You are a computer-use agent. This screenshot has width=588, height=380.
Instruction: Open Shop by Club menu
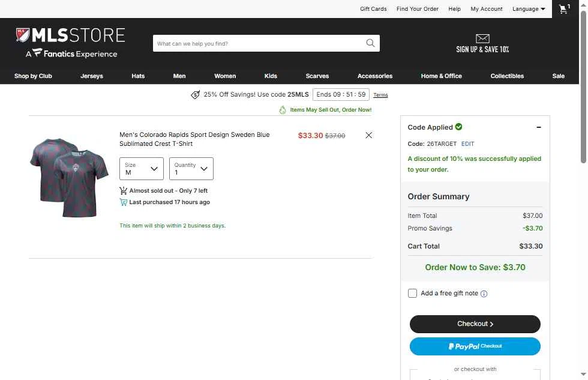click(33, 76)
